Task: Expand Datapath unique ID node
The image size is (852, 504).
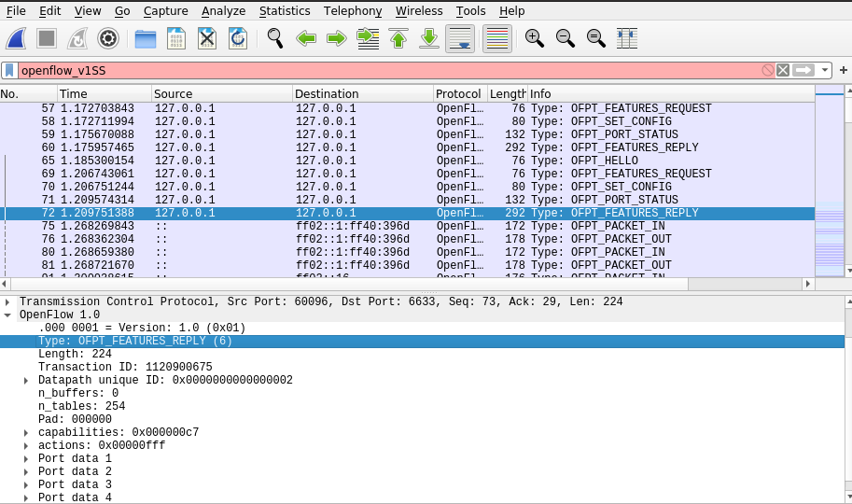Action: tap(26, 380)
